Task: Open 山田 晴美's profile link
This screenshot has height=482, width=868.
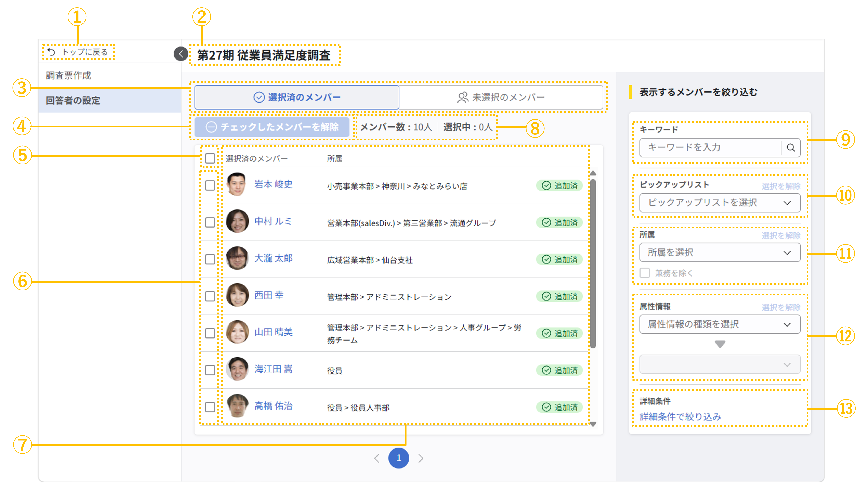Action: (273, 332)
